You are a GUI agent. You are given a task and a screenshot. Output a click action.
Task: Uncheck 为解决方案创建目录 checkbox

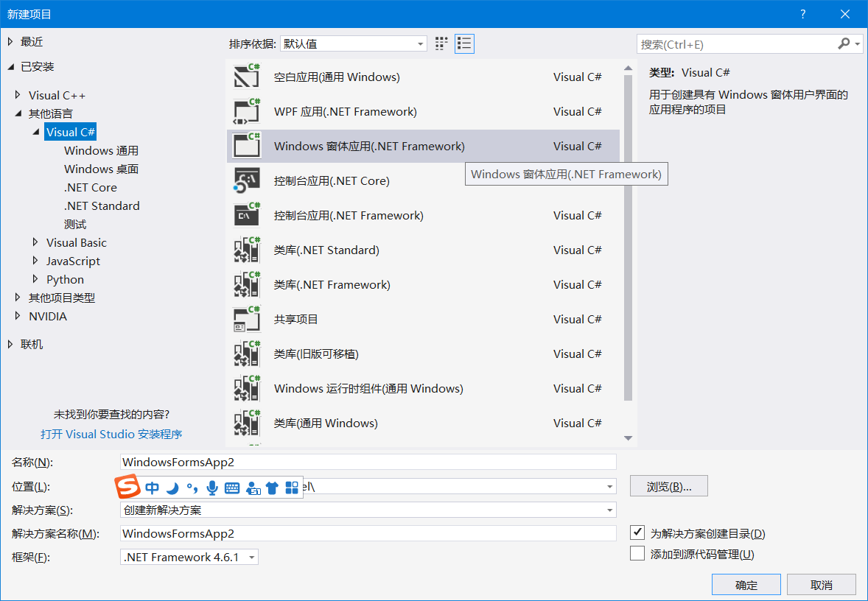pyautogui.click(x=637, y=533)
